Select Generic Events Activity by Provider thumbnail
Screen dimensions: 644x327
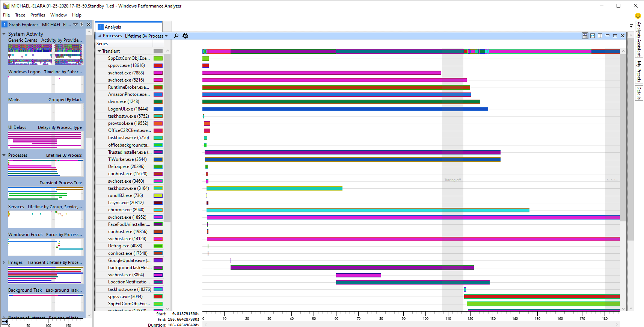coord(46,54)
